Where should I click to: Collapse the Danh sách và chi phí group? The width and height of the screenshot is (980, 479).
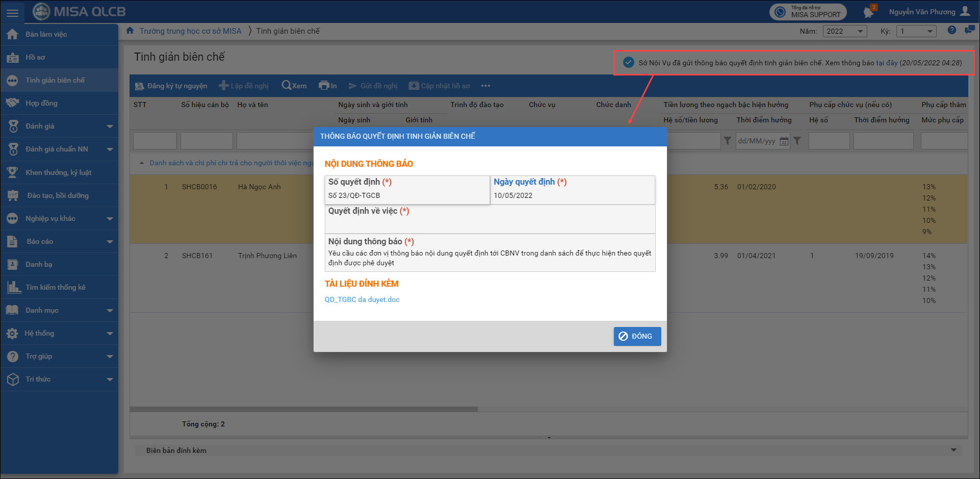pyautogui.click(x=142, y=163)
